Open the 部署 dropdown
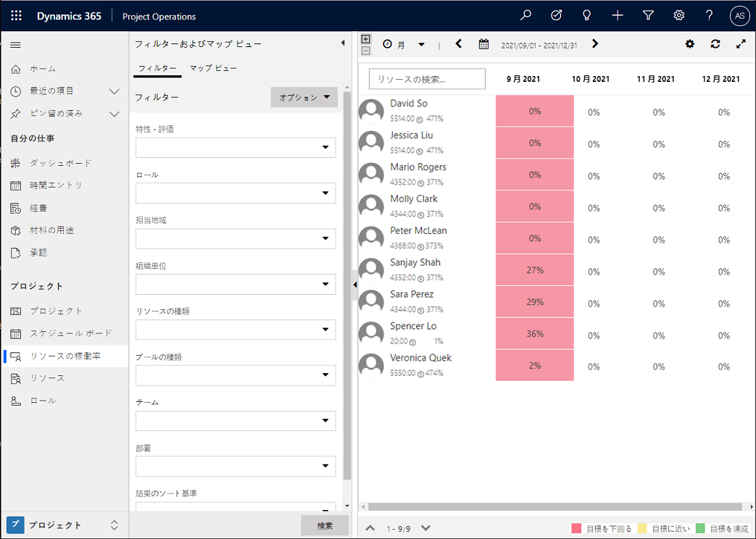 point(236,467)
